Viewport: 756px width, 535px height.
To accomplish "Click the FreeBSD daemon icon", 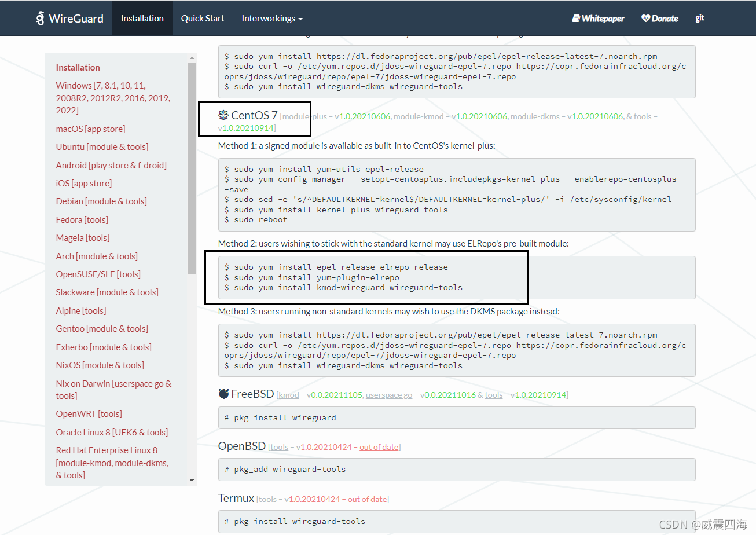I will 224,394.
